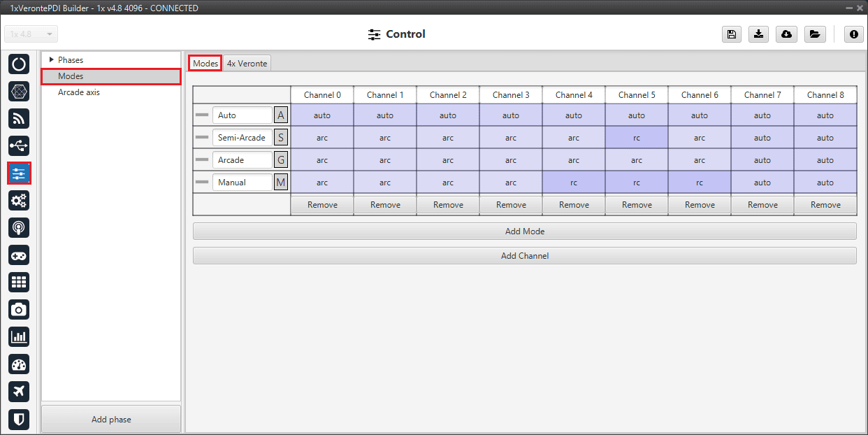Click the open folder icon

814,34
